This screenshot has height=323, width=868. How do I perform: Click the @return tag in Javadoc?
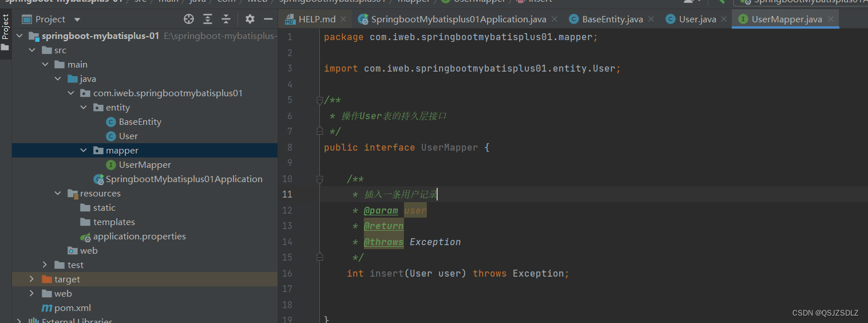coord(384,226)
